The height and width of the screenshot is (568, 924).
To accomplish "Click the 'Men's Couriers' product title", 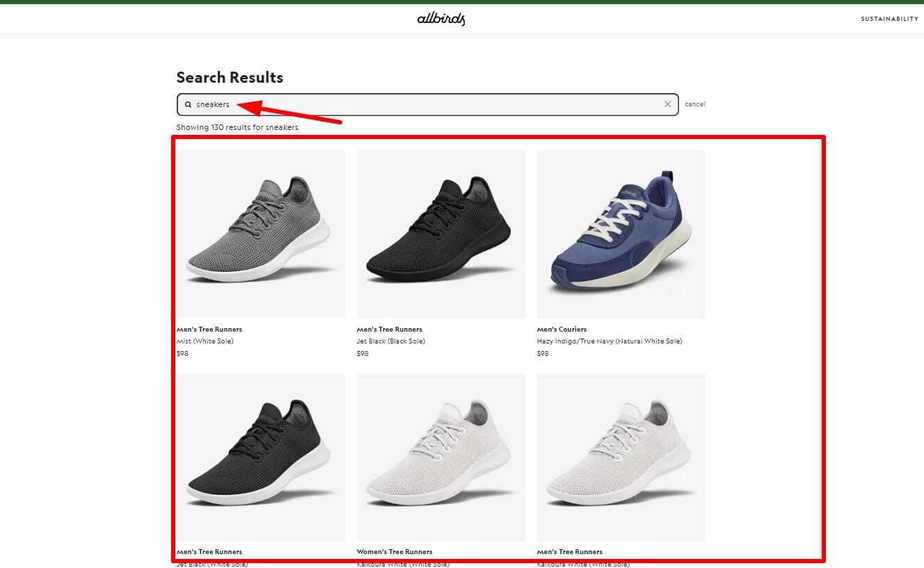I will [561, 330].
